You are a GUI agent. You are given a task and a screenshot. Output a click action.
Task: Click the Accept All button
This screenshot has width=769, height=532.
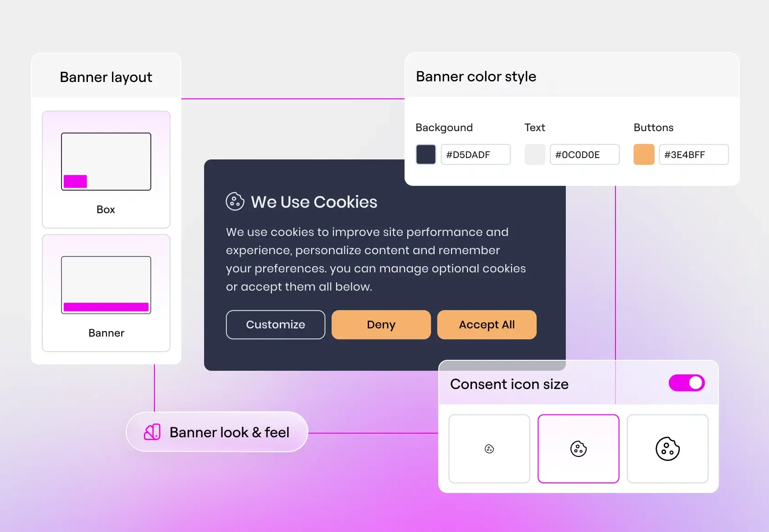coord(487,325)
